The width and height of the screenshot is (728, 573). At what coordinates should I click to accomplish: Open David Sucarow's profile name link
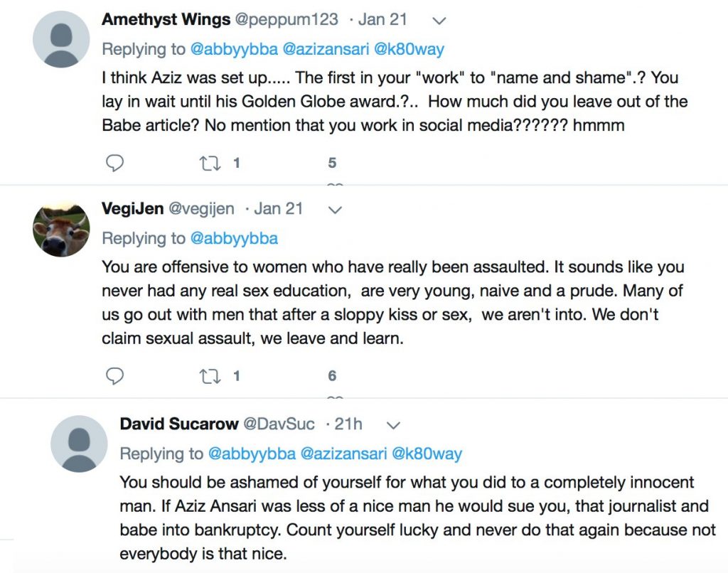(179, 424)
